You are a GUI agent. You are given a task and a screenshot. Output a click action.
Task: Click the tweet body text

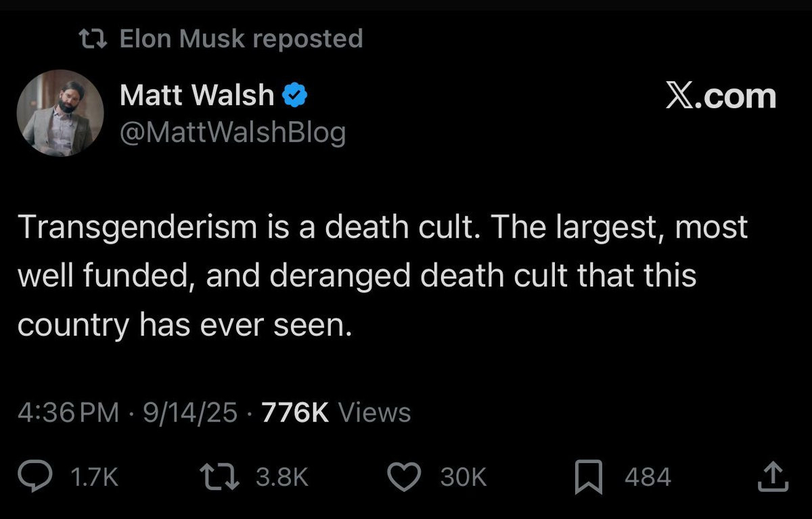382,277
